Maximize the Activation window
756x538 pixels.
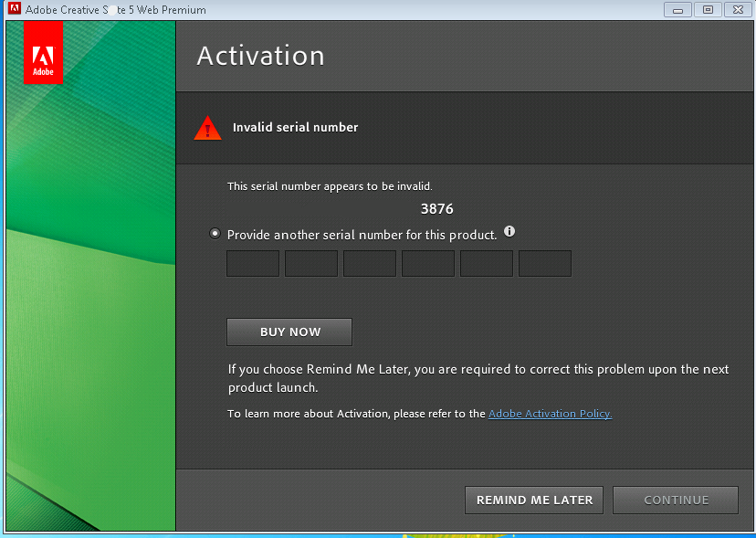708,10
